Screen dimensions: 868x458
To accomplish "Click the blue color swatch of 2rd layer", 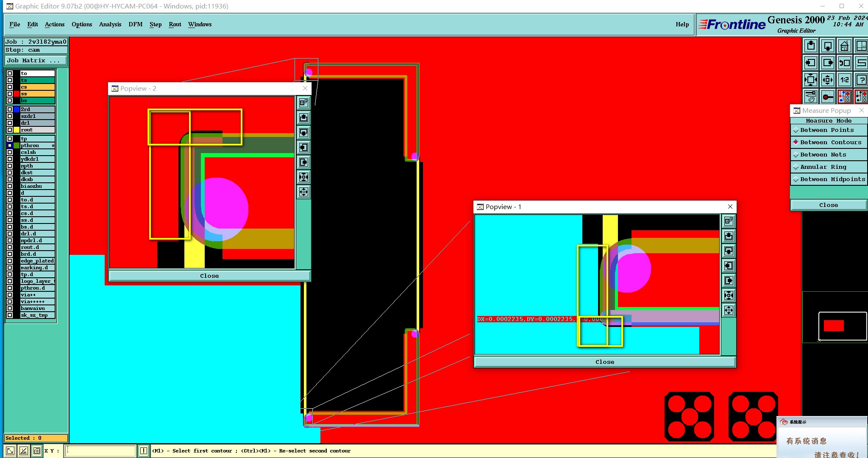I will pos(17,109).
